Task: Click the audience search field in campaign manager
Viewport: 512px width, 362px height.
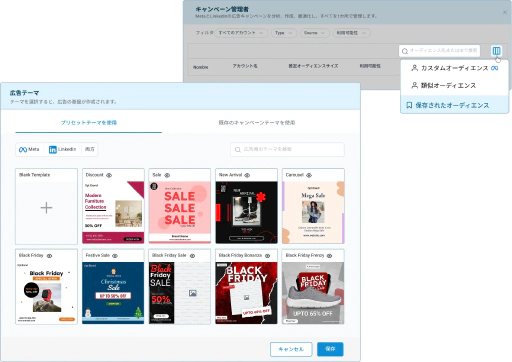Action: 439,51
